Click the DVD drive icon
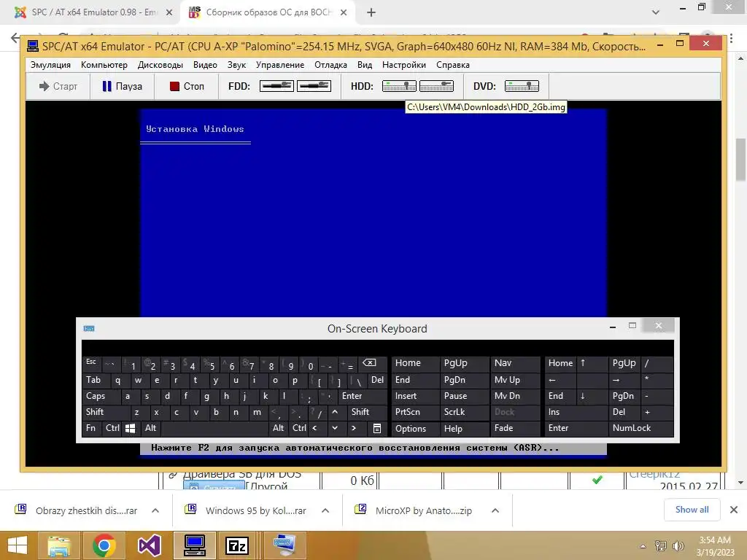This screenshot has width=747, height=560. tap(522, 86)
